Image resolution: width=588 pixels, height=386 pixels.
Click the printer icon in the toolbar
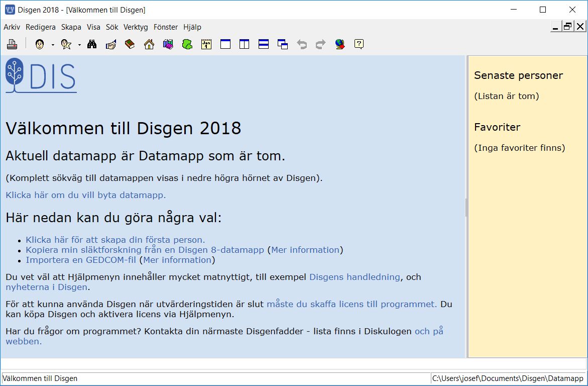pyautogui.click(x=12, y=44)
